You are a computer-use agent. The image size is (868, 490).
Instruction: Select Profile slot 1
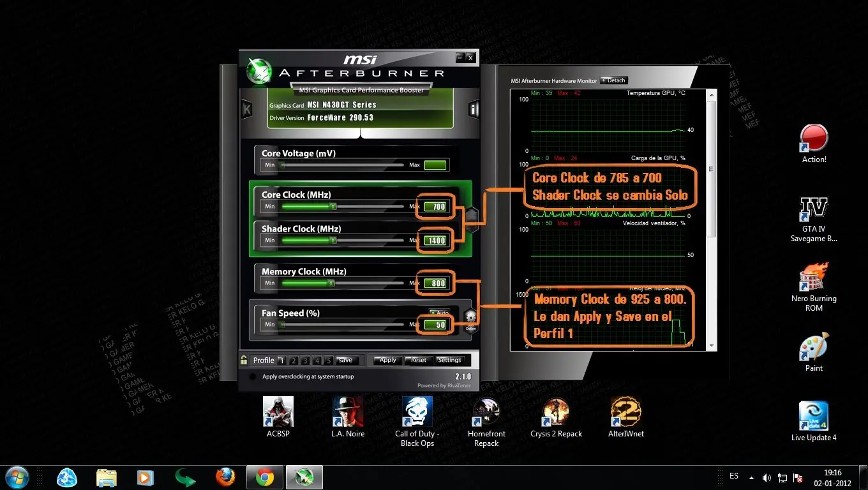[281, 360]
